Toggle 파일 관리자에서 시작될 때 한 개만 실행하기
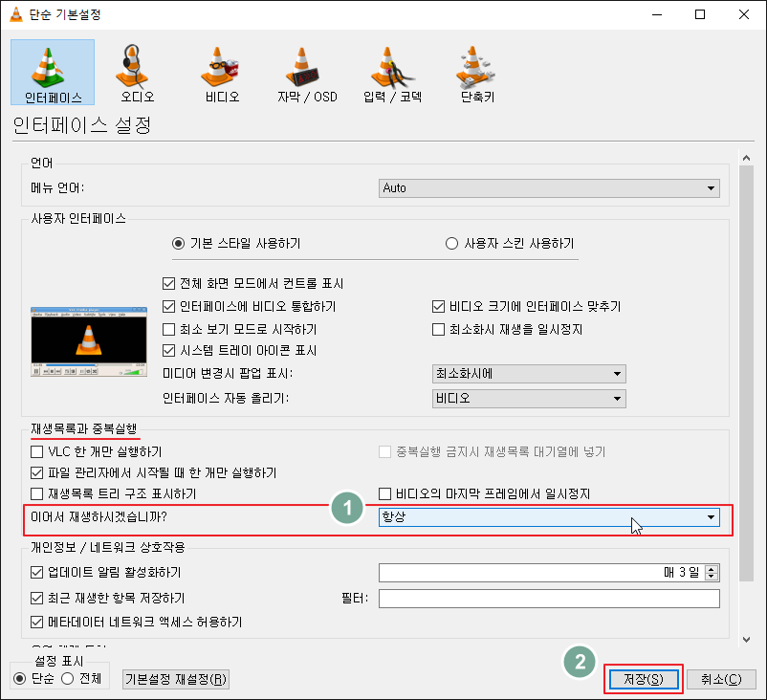 point(36,472)
